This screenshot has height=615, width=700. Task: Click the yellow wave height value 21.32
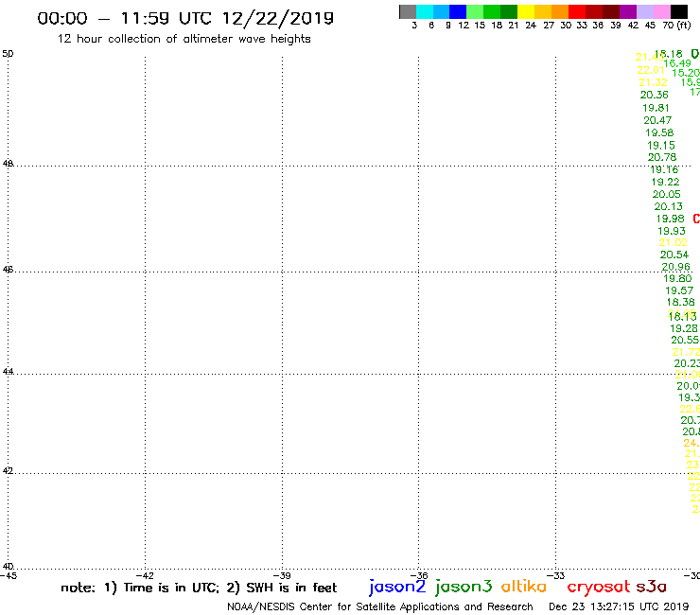[653, 82]
